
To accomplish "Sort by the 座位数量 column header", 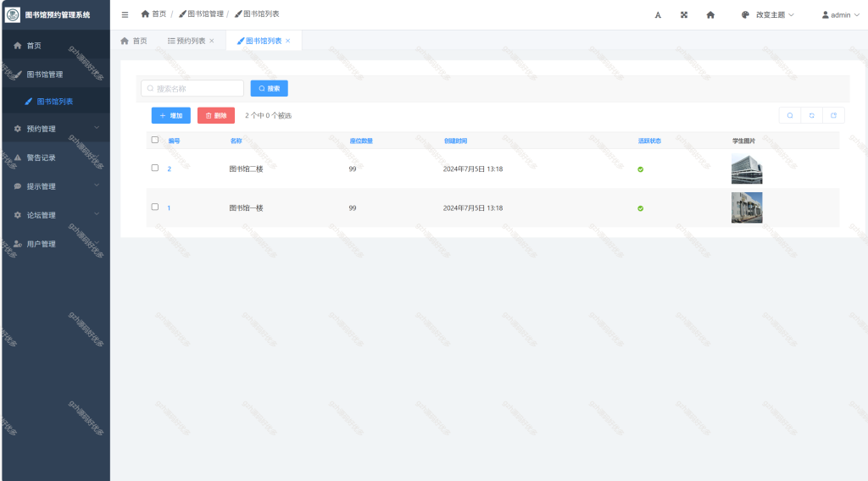I will (361, 141).
